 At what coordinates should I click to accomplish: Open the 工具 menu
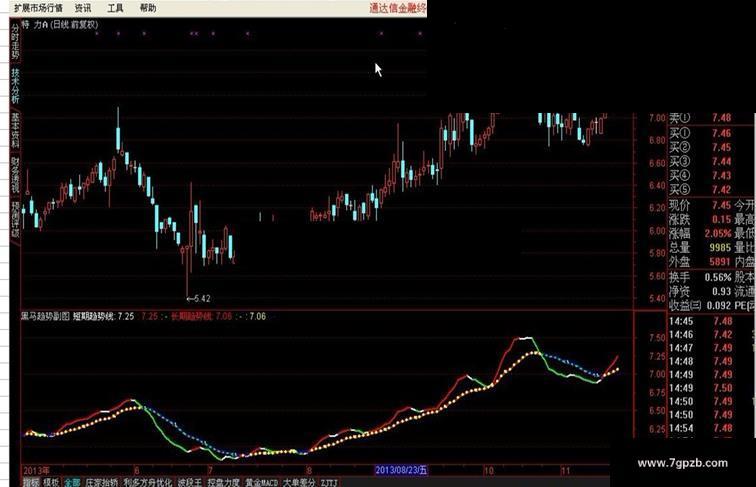(115, 8)
